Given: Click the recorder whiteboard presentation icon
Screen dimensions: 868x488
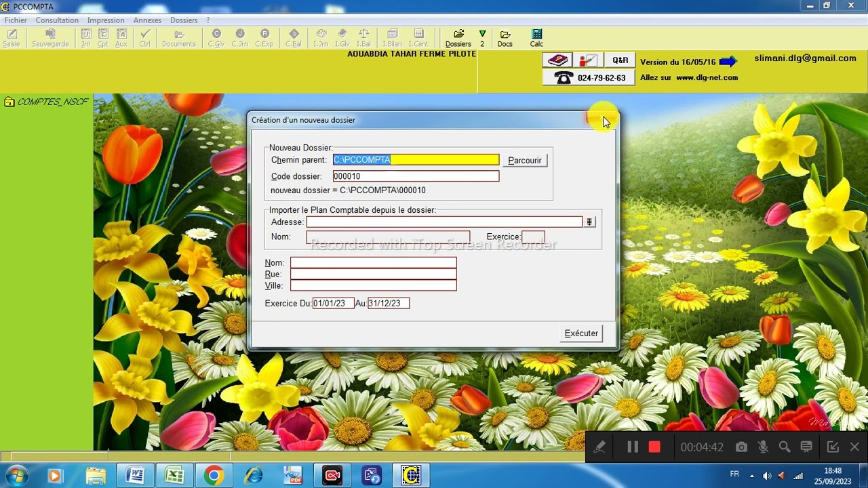Looking at the screenshot, I should click(x=806, y=447).
